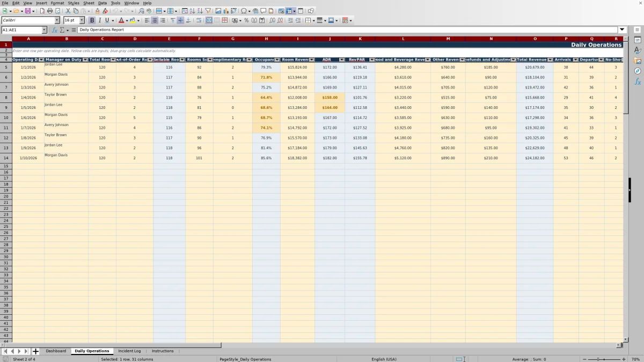Screen dimensions: 644x362
Task: Open Manager on Duty filter dropdown
Action: tap(85, 60)
